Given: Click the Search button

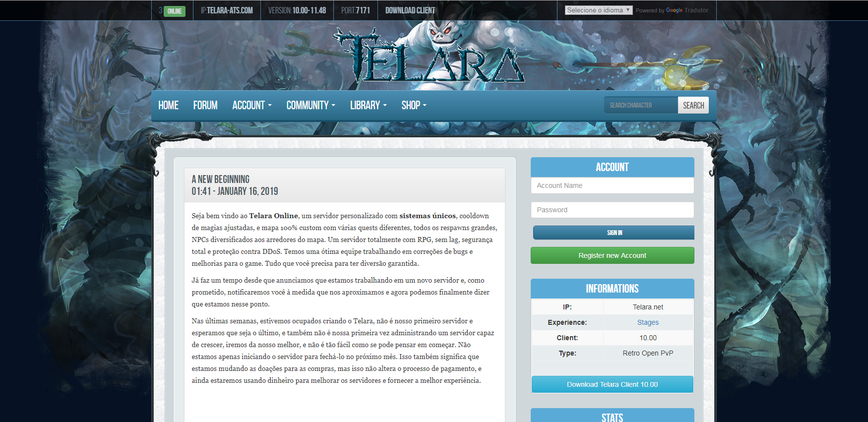Looking at the screenshot, I should coord(693,105).
